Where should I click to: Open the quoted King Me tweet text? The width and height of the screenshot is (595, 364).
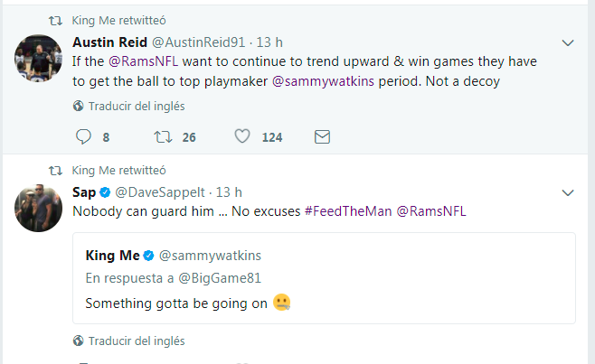[178, 303]
